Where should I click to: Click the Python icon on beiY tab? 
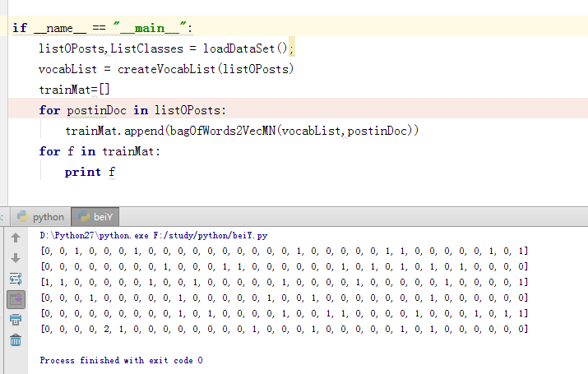(x=83, y=216)
